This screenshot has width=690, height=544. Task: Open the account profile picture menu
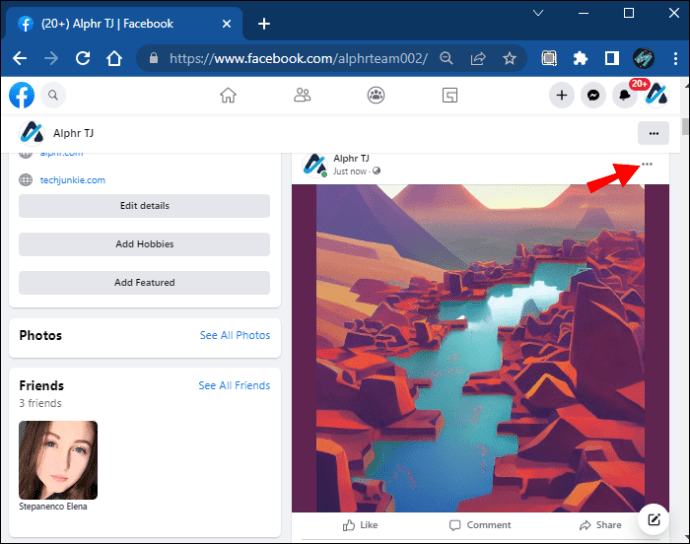[656, 95]
